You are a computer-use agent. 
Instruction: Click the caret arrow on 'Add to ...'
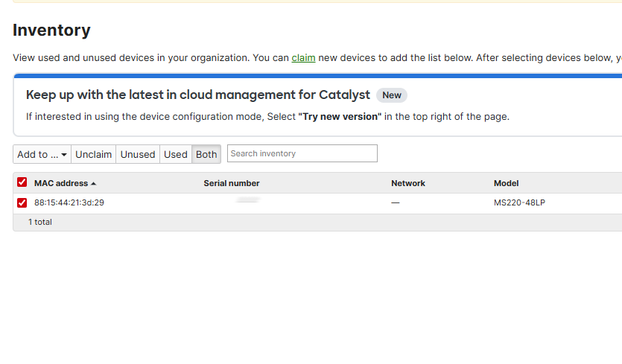pyautogui.click(x=64, y=155)
